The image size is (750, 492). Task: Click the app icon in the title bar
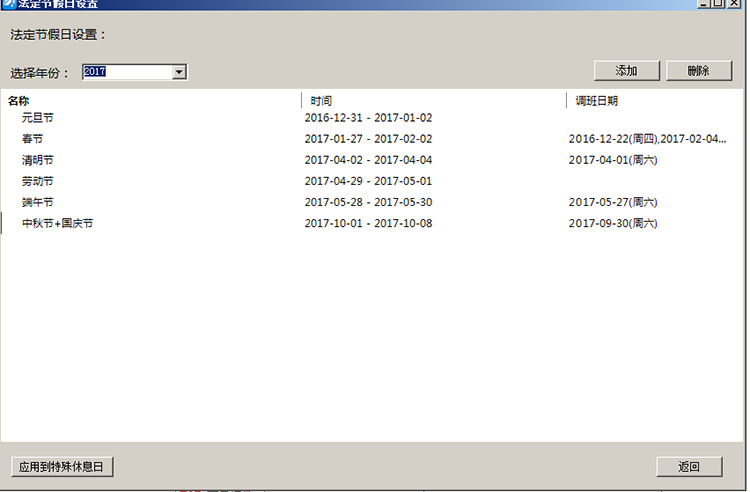click(x=8, y=4)
